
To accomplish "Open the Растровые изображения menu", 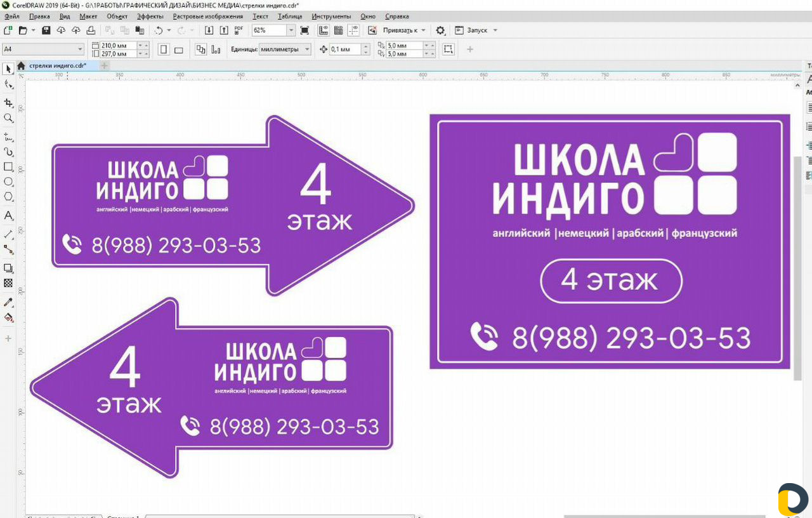I will (x=207, y=16).
